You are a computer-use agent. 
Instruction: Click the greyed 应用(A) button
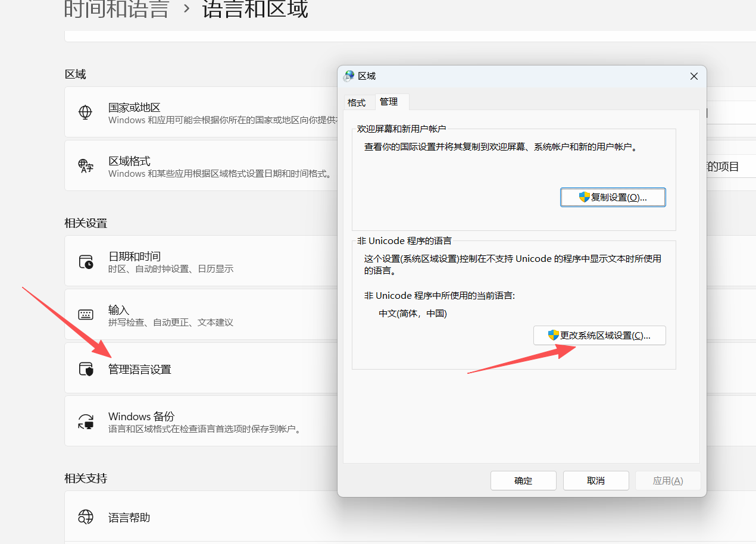[x=668, y=481]
